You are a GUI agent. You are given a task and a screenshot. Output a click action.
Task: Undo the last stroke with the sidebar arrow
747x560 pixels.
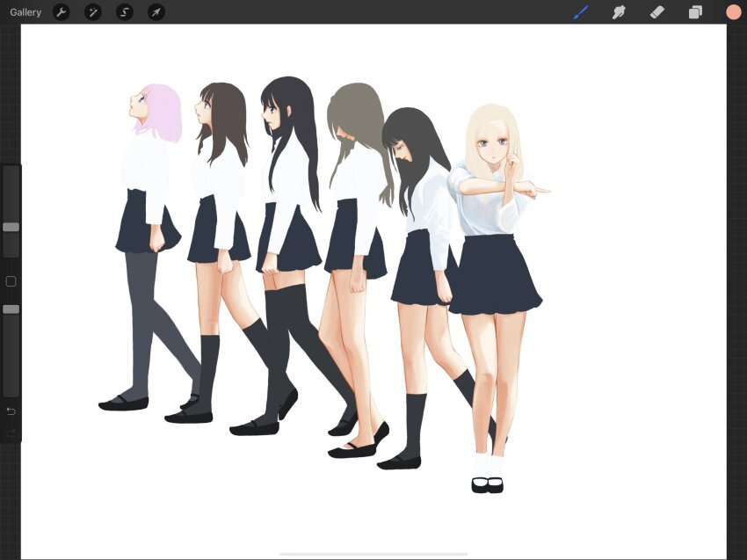(11, 410)
